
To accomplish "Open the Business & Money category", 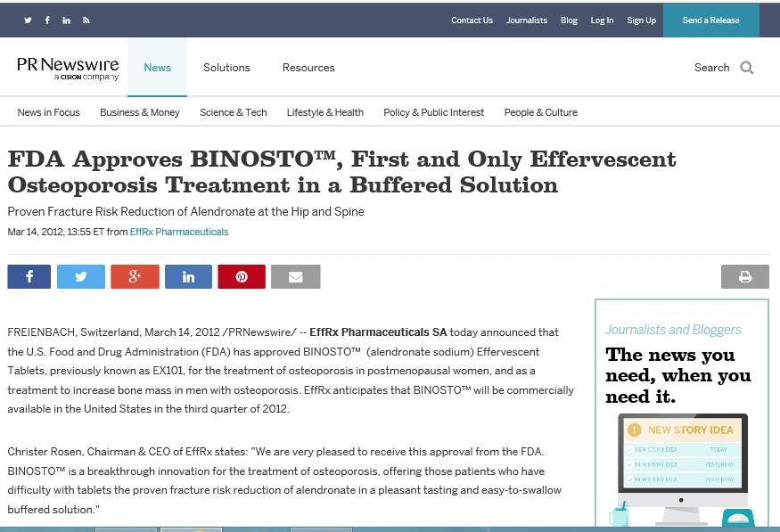I will pos(140,112).
